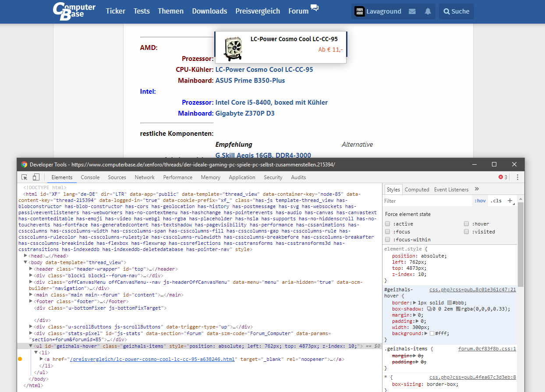545x392 pixels.
Task: Open the inbox envelope icon
Action: pyautogui.click(x=412, y=11)
